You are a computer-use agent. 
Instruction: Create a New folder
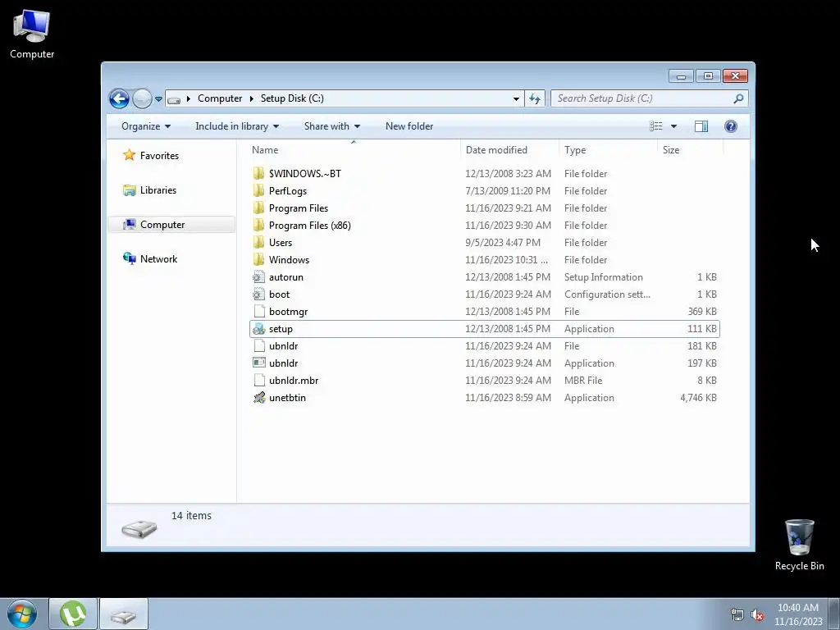click(x=409, y=126)
